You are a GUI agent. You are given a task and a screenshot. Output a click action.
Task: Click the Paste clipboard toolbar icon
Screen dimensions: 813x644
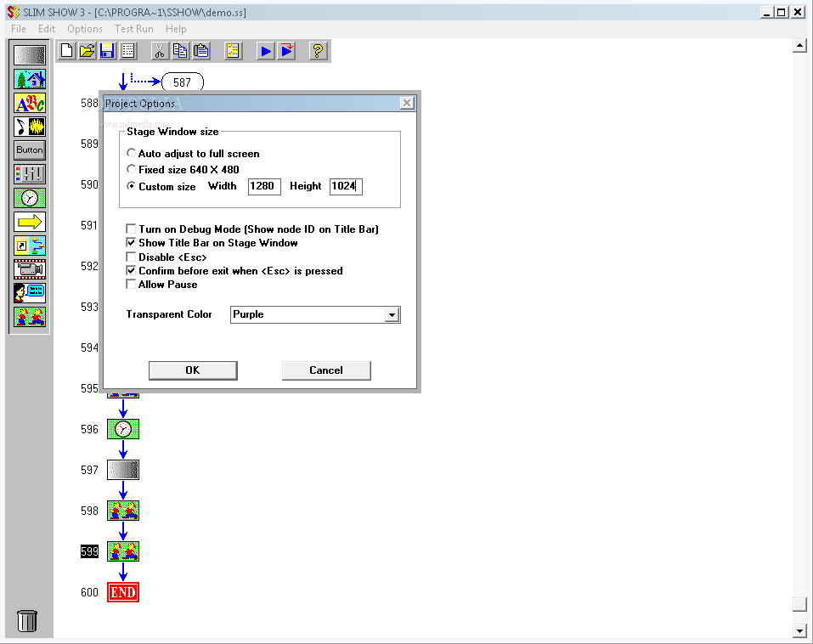click(x=201, y=51)
